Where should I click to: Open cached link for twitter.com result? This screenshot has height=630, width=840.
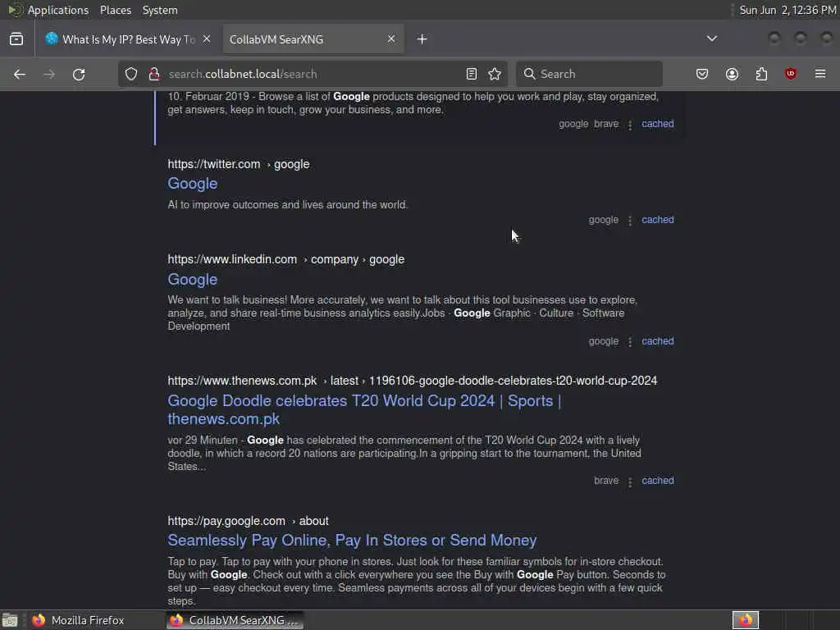658,220
